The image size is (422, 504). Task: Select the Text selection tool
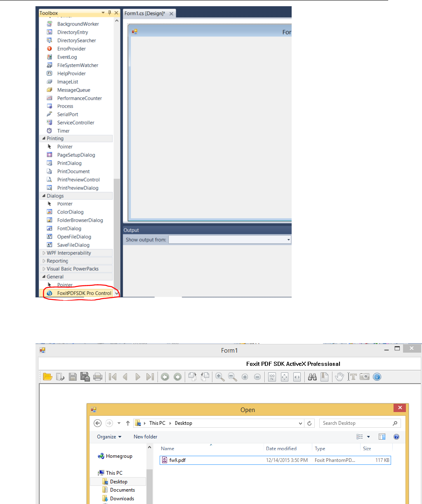[x=352, y=377]
